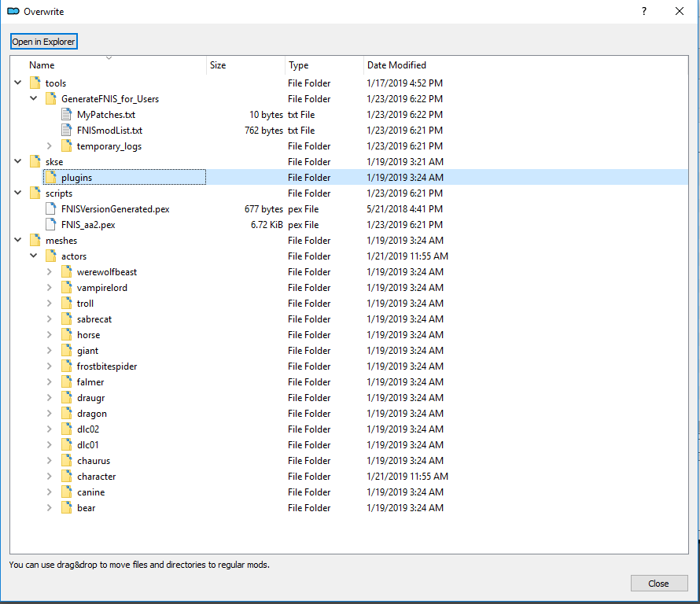Click the GenerateFNIS_for_Users folder icon
Screen dimensions: 700x604
(x=51, y=98)
